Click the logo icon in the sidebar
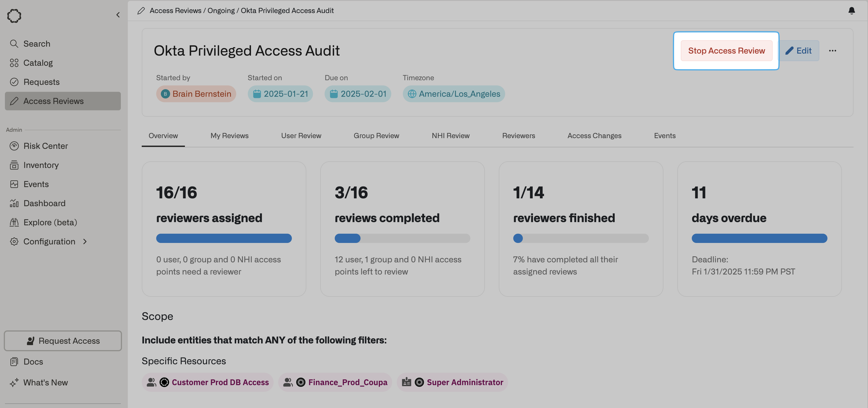Viewport: 868px width, 408px height. (14, 15)
